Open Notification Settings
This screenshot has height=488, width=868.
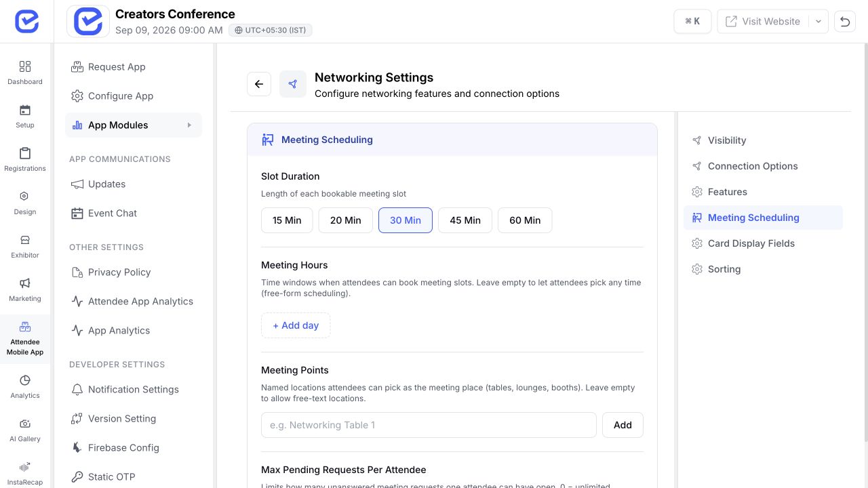tap(134, 390)
